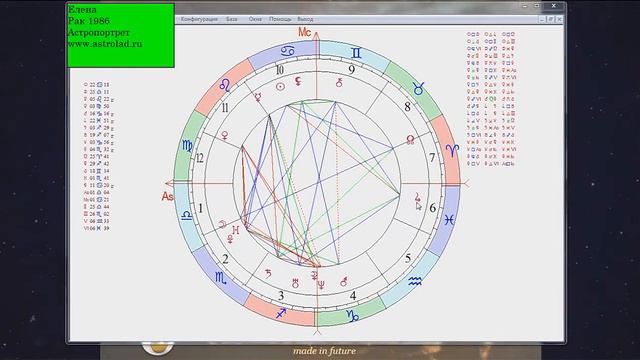The height and width of the screenshot is (360, 640).
Task: Click house number 12 on the chart
Action: tap(200, 158)
